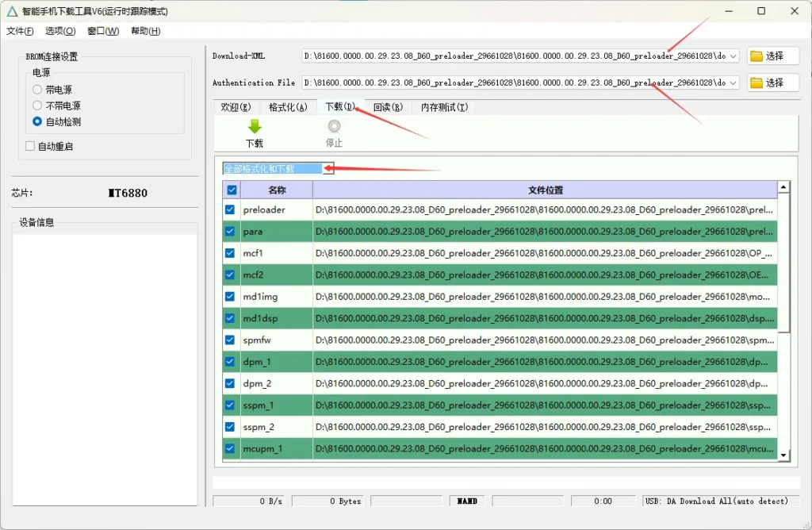Switch to the 欢迎(E) tab
This screenshot has height=530, width=812.
(x=236, y=107)
